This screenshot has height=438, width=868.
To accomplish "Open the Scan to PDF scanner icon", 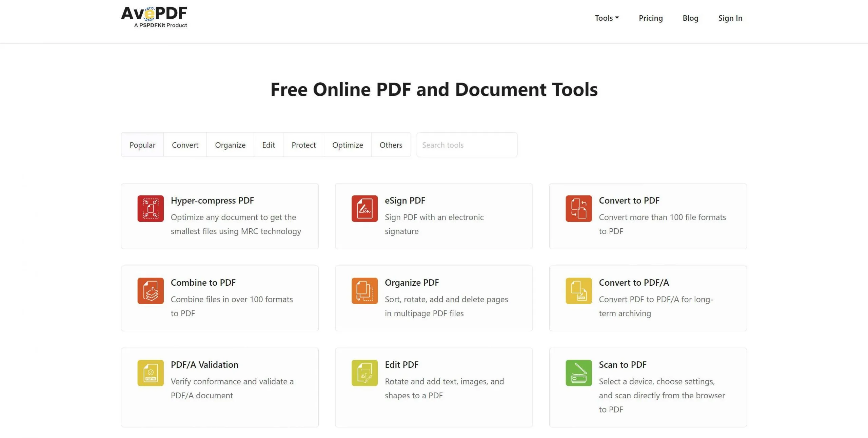I will pyautogui.click(x=578, y=373).
